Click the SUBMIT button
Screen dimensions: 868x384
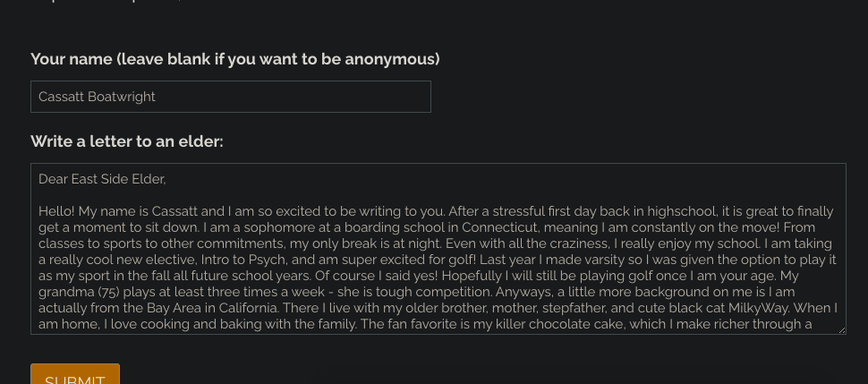click(x=75, y=374)
